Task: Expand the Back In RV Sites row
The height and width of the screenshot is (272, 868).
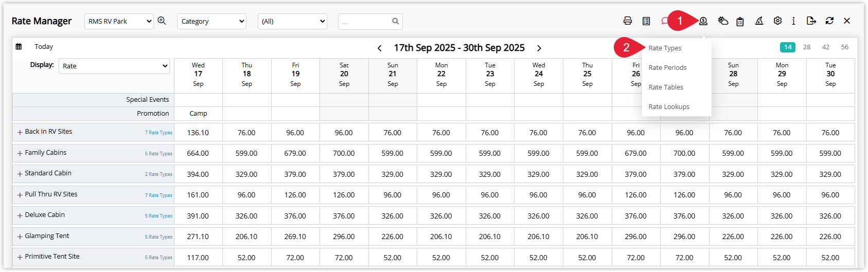Action: click(x=20, y=133)
